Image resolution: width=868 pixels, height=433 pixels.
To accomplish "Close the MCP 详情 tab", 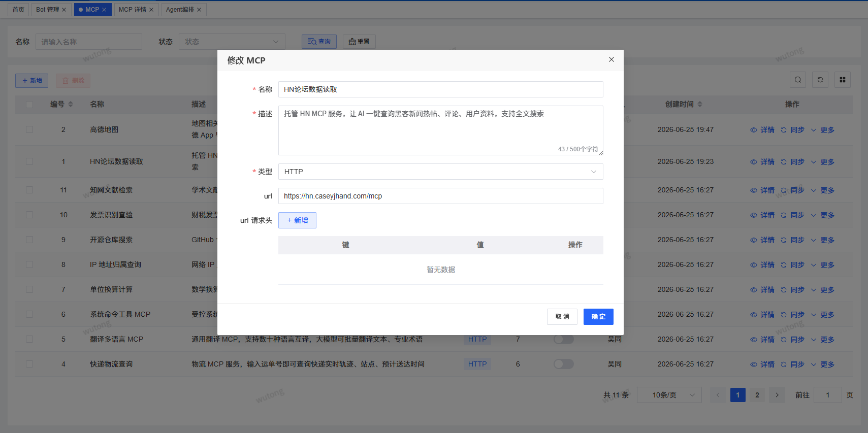I will pyautogui.click(x=151, y=10).
